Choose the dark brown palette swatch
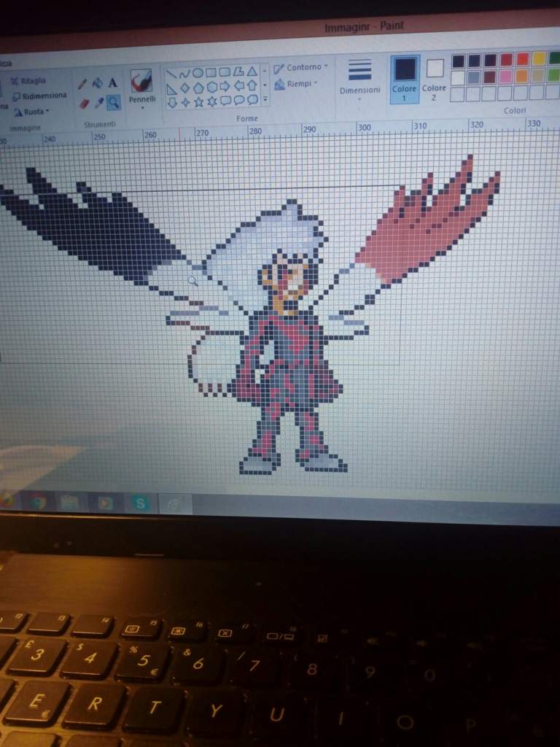 point(490,77)
